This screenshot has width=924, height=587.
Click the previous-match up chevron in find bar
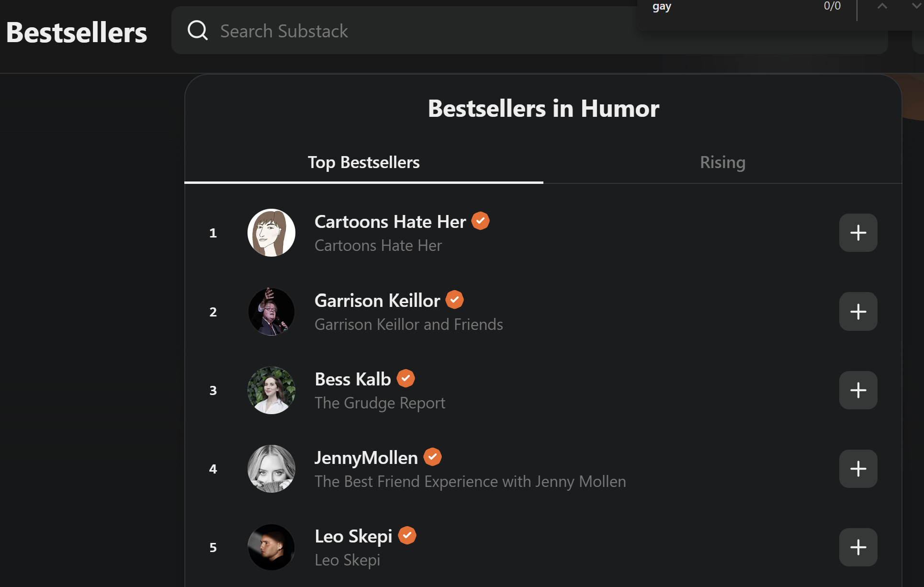pos(881,7)
